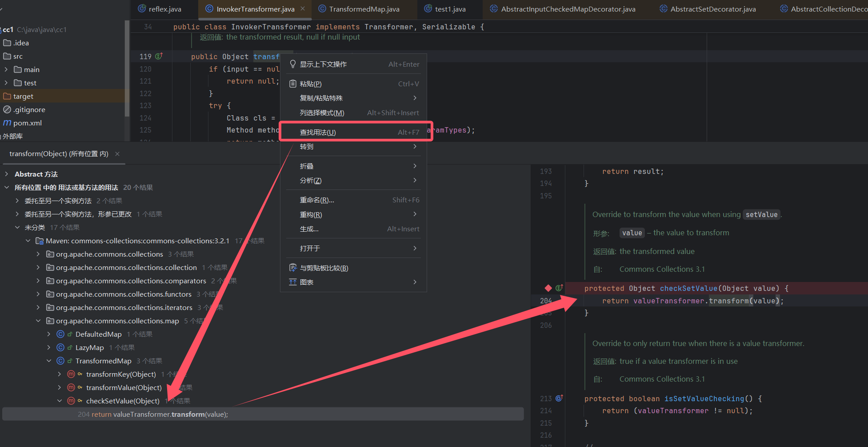Expand the main folder in project tree
This screenshot has height=447, width=868.
(6, 69)
